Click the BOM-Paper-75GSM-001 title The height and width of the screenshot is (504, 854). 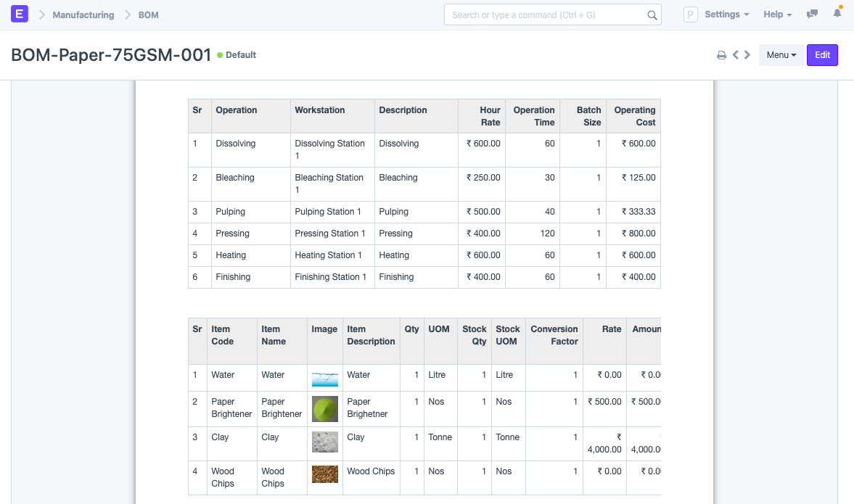(x=111, y=55)
